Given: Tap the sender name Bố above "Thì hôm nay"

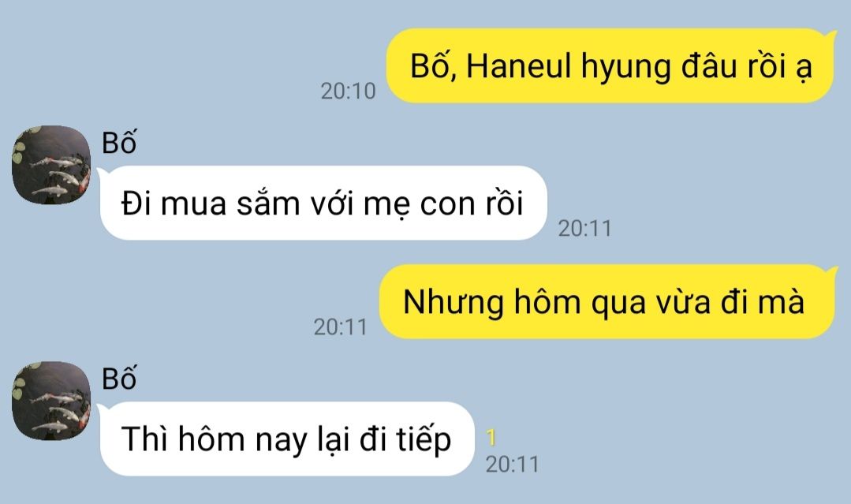Looking at the screenshot, I should (x=119, y=378).
